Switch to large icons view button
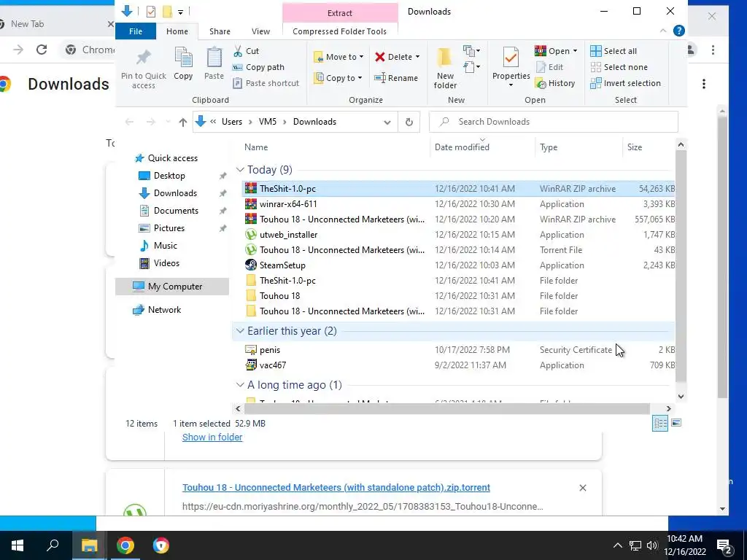This screenshot has width=747, height=560. (x=676, y=423)
